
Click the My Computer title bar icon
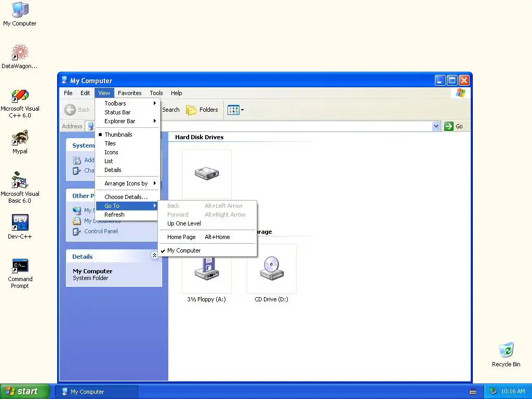tap(64, 81)
